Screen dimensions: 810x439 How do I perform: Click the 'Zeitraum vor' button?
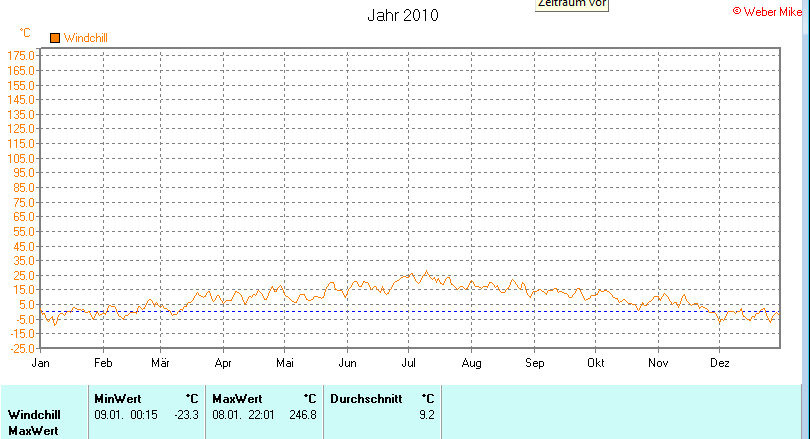click(x=572, y=4)
